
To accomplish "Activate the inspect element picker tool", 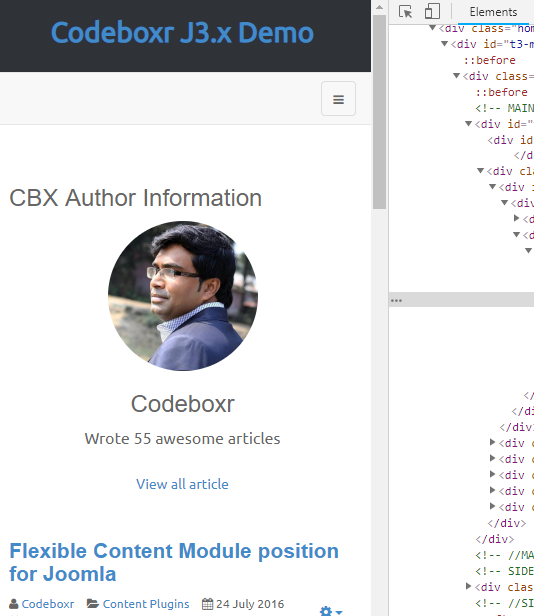I will click(405, 11).
